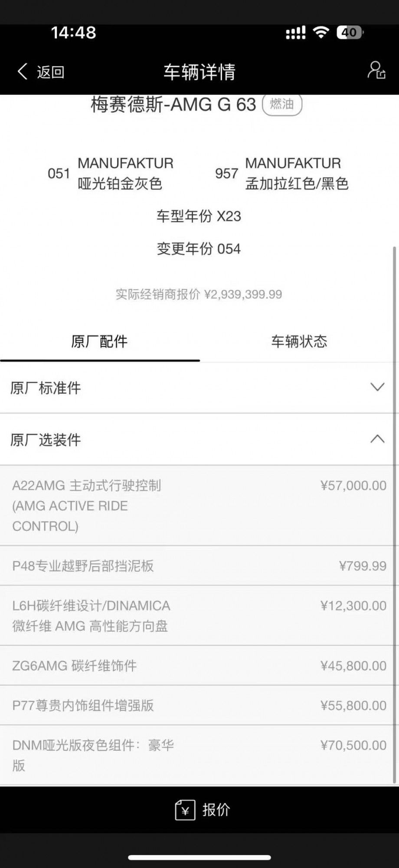The width and height of the screenshot is (399, 868).
Task: Expand the 原厂标准件 section chevron
Action: tap(377, 387)
